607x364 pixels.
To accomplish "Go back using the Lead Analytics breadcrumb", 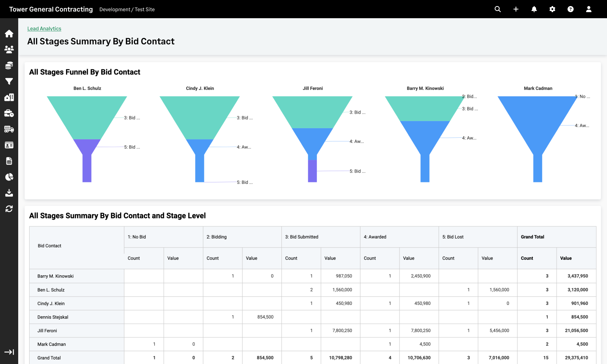I will (44, 28).
